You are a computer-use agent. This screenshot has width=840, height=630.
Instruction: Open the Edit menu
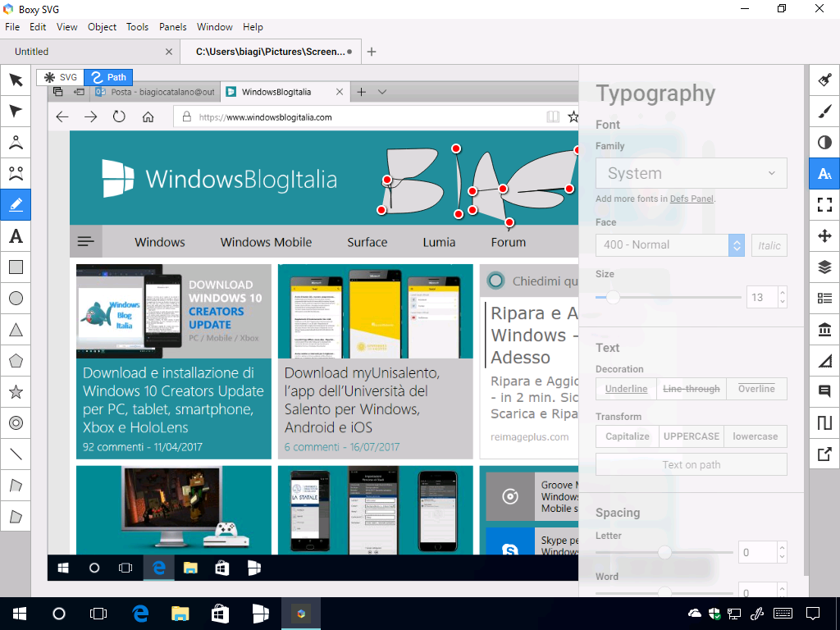point(38,27)
